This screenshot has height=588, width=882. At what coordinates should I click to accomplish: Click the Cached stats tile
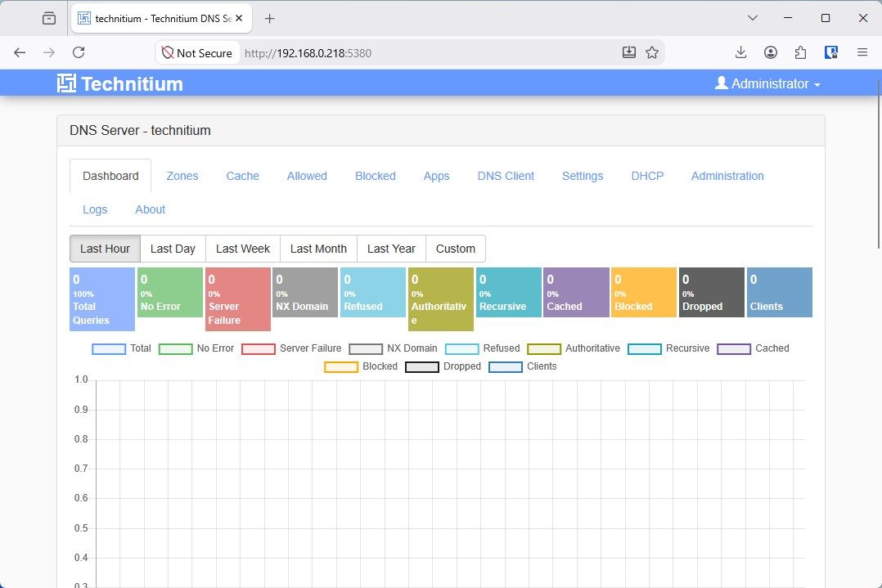click(x=576, y=292)
